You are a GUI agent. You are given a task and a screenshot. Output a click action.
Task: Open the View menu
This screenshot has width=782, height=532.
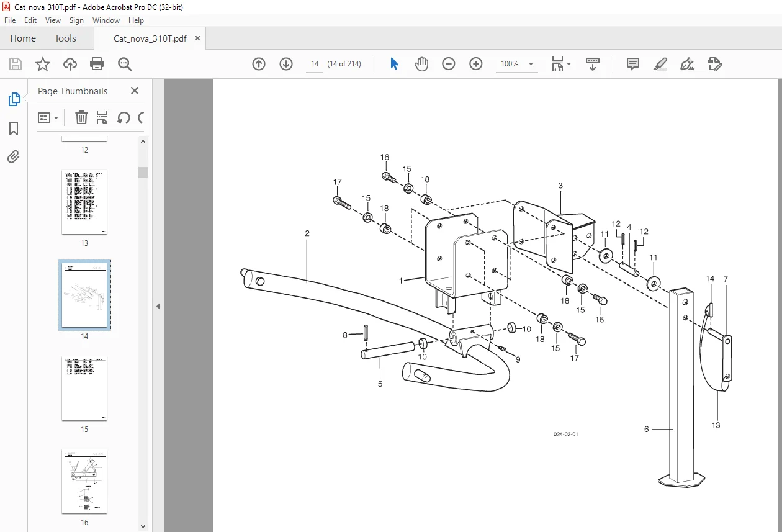pos(53,20)
